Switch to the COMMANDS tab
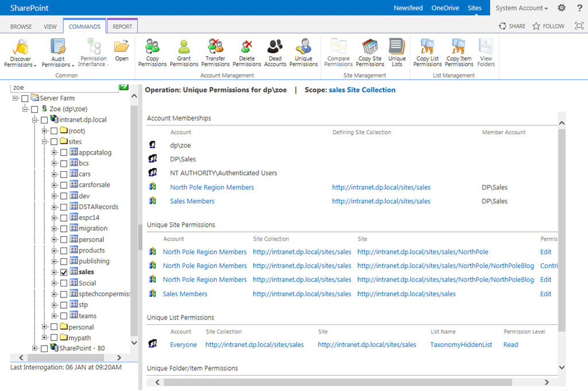 click(85, 26)
